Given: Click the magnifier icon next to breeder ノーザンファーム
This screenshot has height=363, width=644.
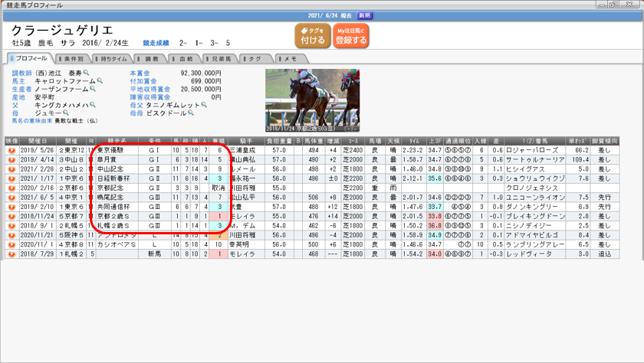Looking at the screenshot, I should [93, 89].
